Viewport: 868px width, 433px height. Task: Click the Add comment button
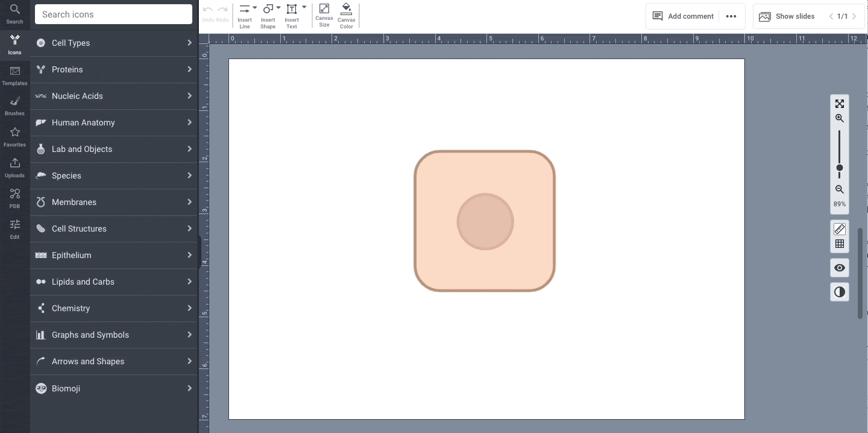coord(683,16)
